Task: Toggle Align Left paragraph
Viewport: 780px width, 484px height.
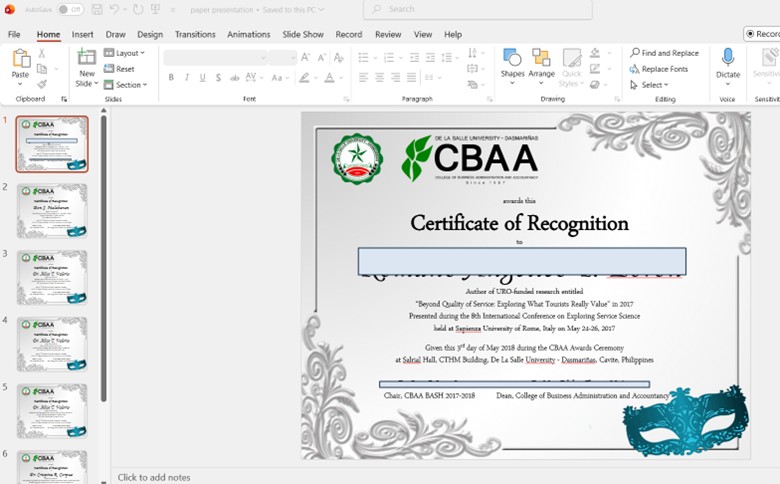Action: (364, 78)
